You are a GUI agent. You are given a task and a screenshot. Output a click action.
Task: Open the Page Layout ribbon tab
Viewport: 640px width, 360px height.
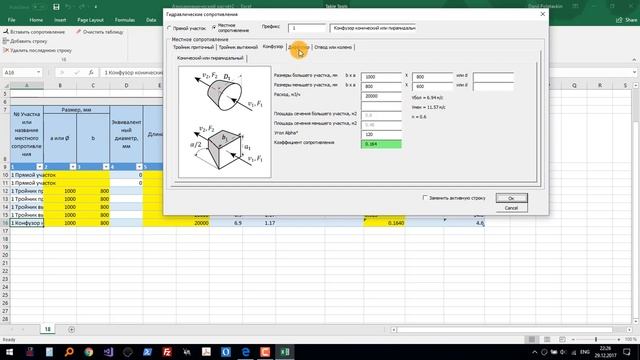pyautogui.click(x=91, y=20)
